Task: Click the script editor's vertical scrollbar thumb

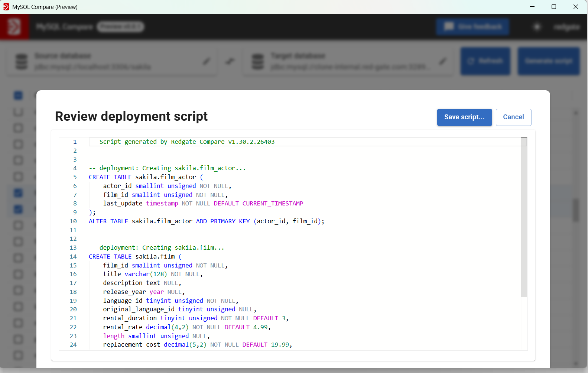Action: [x=524, y=217]
